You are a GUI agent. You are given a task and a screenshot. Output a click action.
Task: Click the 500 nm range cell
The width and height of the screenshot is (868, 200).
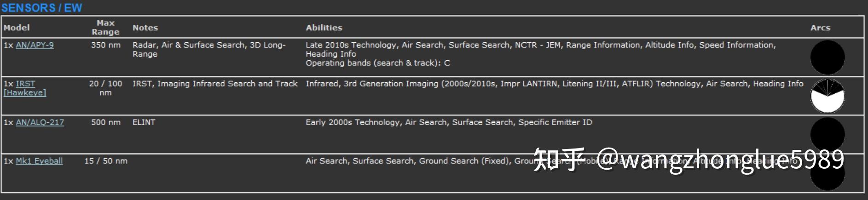106,122
